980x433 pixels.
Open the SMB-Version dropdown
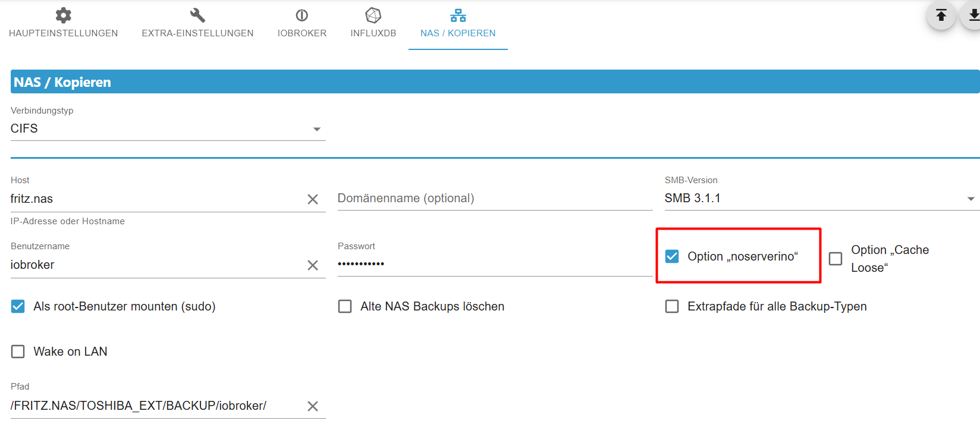point(821,199)
